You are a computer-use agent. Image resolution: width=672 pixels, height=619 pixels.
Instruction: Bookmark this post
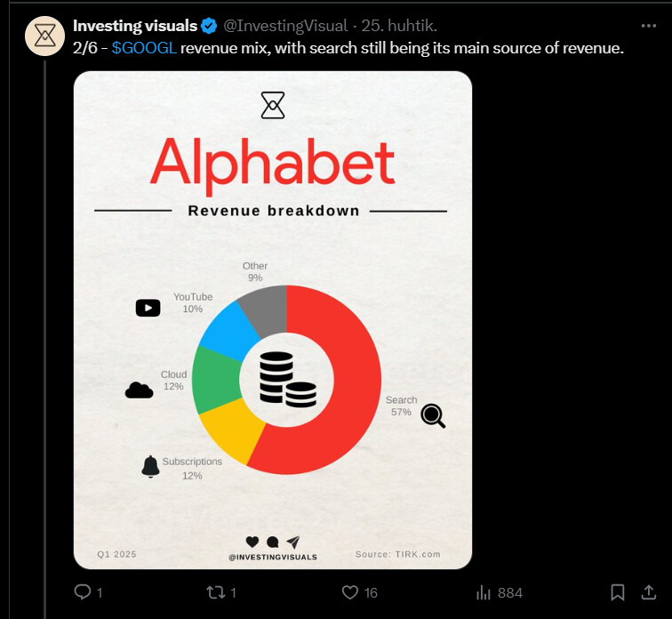[617, 592]
